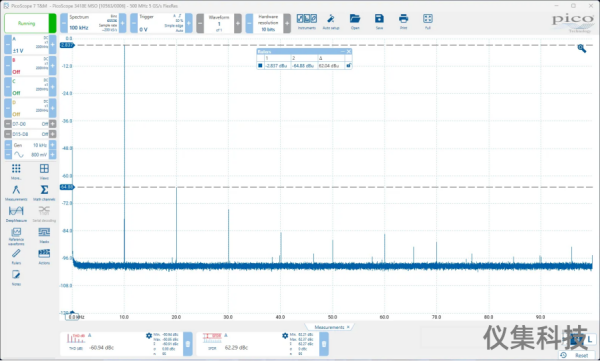
Task: Click the magnifier zoom icon on graph
Action: pos(582,49)
